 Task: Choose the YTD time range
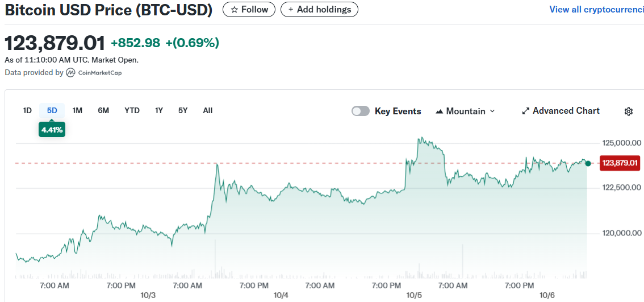tap(132, 110)
